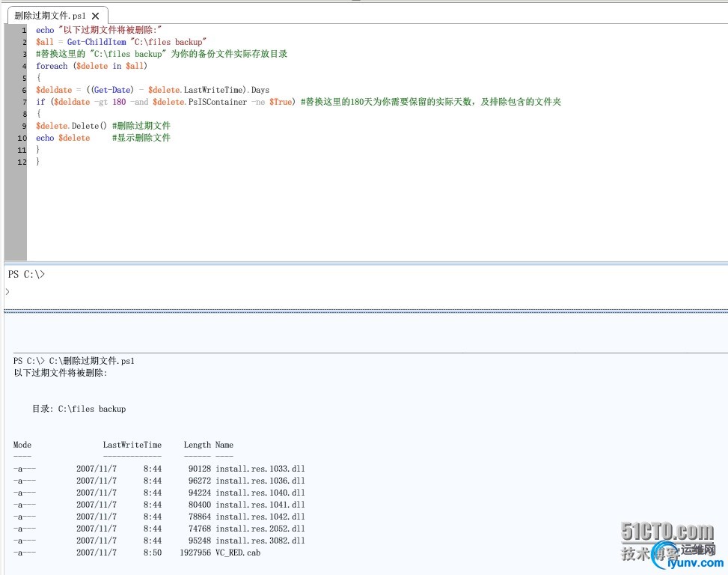Click the PS C:\> command prompt input

(26, 275)
